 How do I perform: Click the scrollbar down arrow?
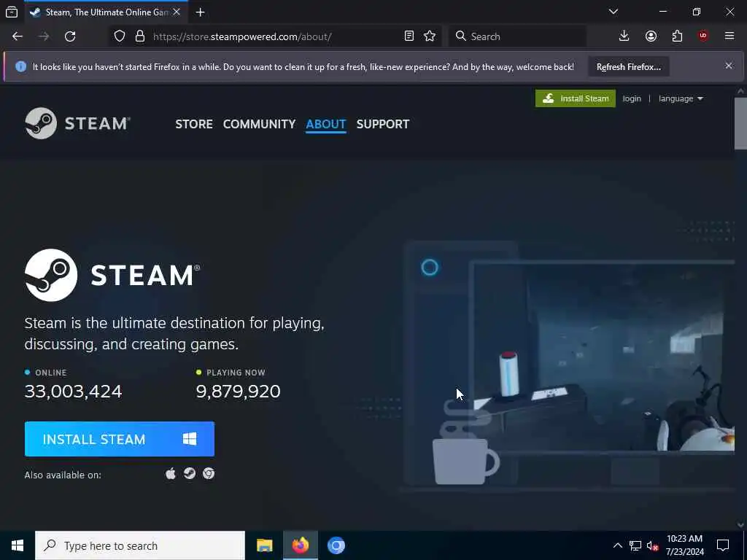pyautogui.click(x=740, y=524)
